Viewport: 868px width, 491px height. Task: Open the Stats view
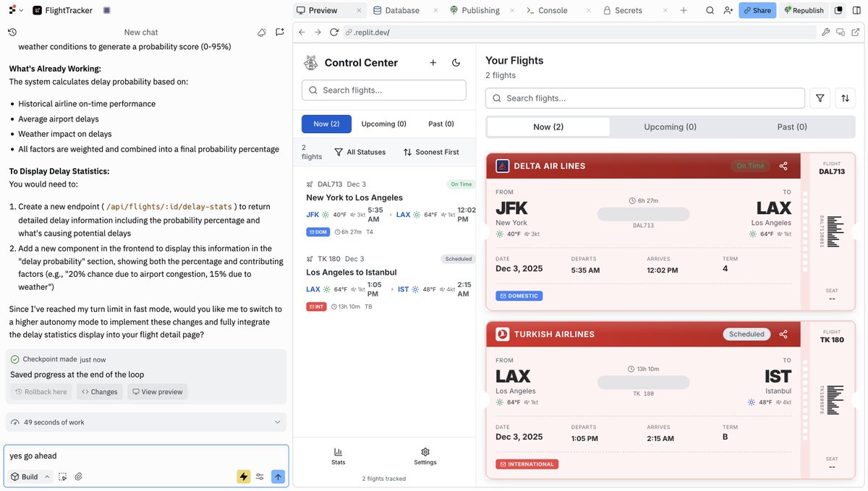point(338,456)
